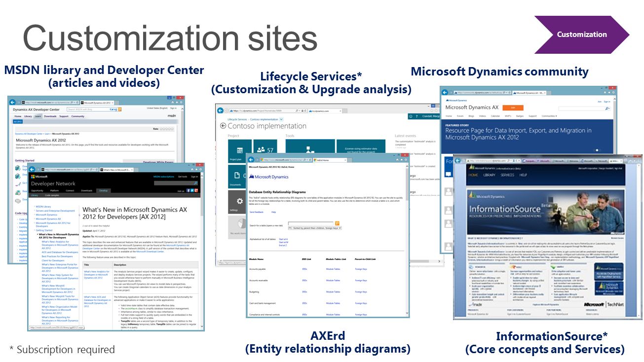Click the Start at A link
Viewport: 644px width, 362px height.
[x=283, y=239]
